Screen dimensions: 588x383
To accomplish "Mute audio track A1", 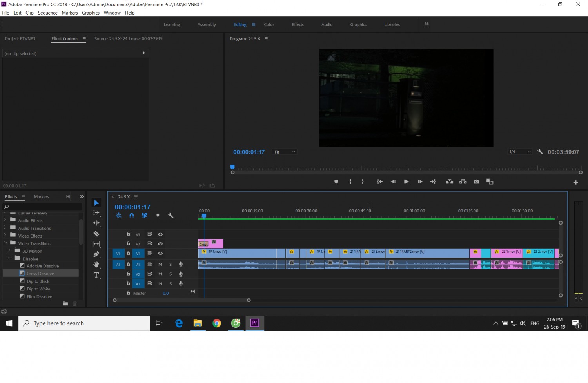I will [160, 264].
